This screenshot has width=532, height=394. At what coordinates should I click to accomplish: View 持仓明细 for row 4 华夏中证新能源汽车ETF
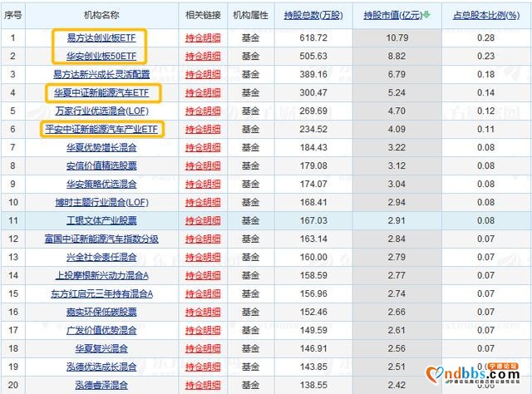coord(203,92)
